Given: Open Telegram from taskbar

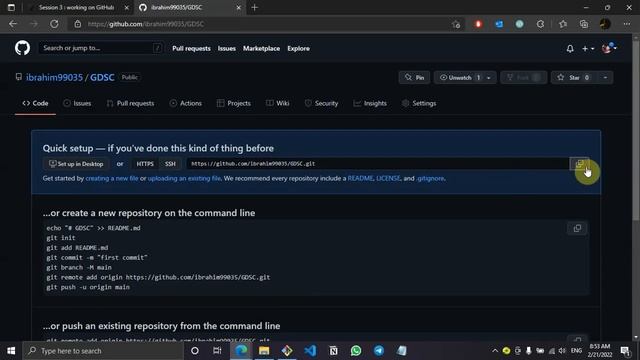Looking at the screenshot, I should coord(379,351).
